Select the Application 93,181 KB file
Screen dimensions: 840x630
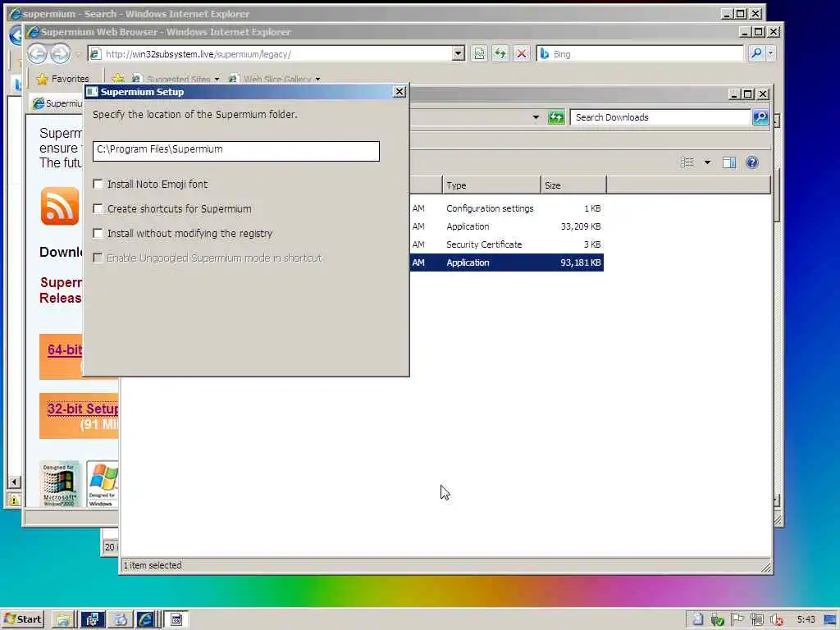click(x=506, y=262)
